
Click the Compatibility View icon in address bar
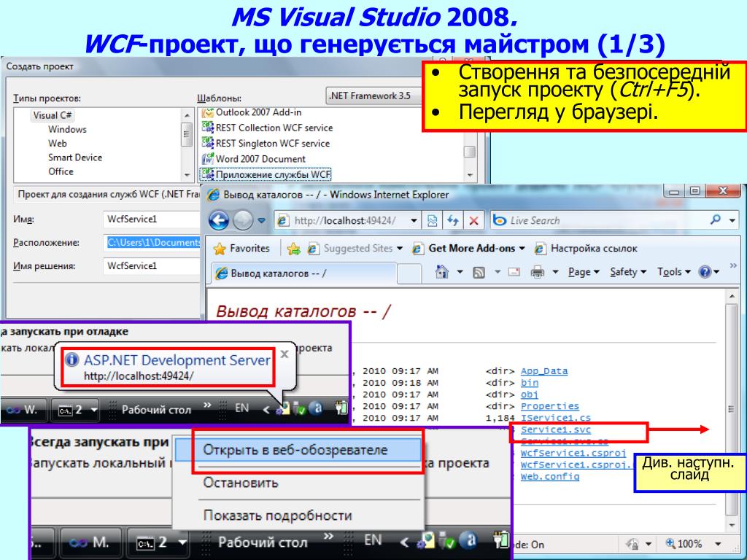click(432, 220)
